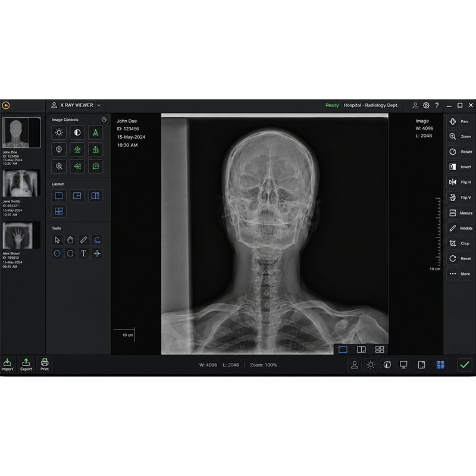
Task: Click the Reset button
Action: tap(459, 259)
